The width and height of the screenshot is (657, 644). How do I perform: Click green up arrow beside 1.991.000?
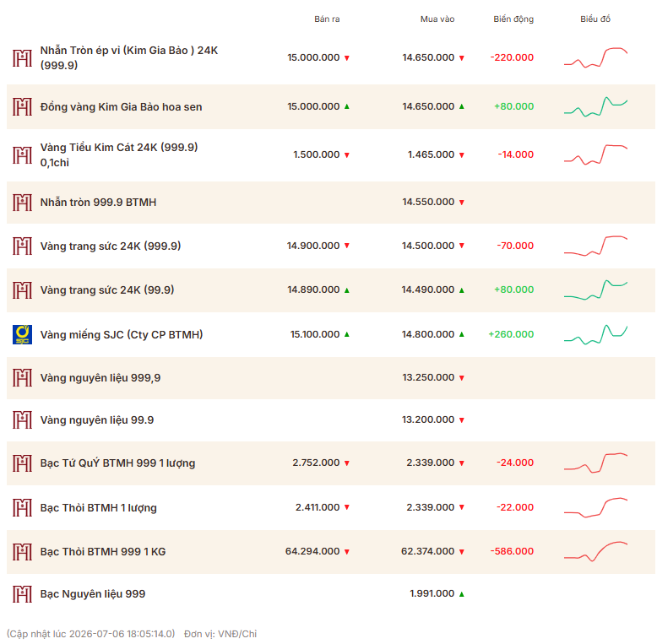[462, 593]
